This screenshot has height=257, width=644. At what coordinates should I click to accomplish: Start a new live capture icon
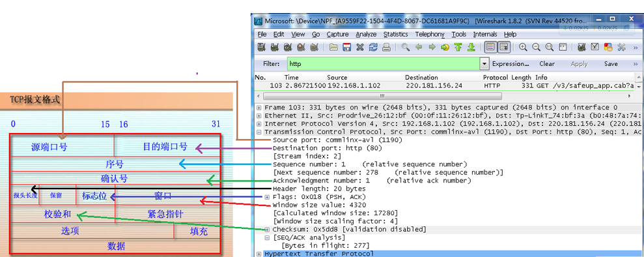tap(288, 47)
